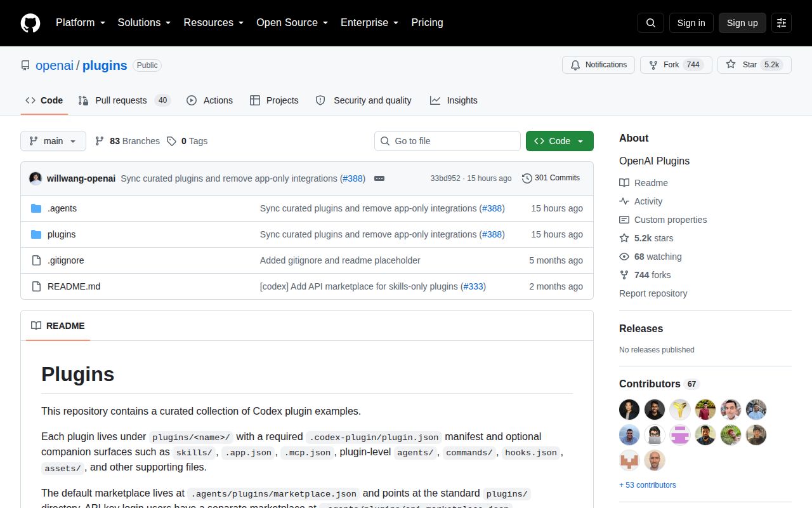Click 'Added gitignore and readme placeholder' commit message

[340, 260]
